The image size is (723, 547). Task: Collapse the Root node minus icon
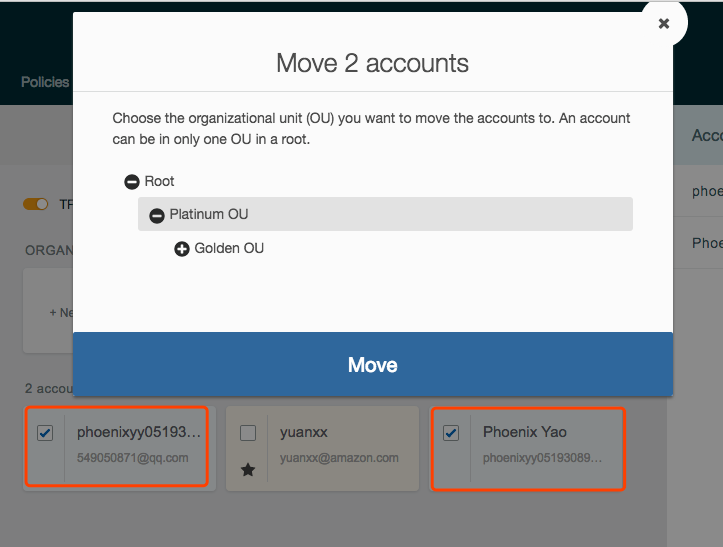[131, 182]
